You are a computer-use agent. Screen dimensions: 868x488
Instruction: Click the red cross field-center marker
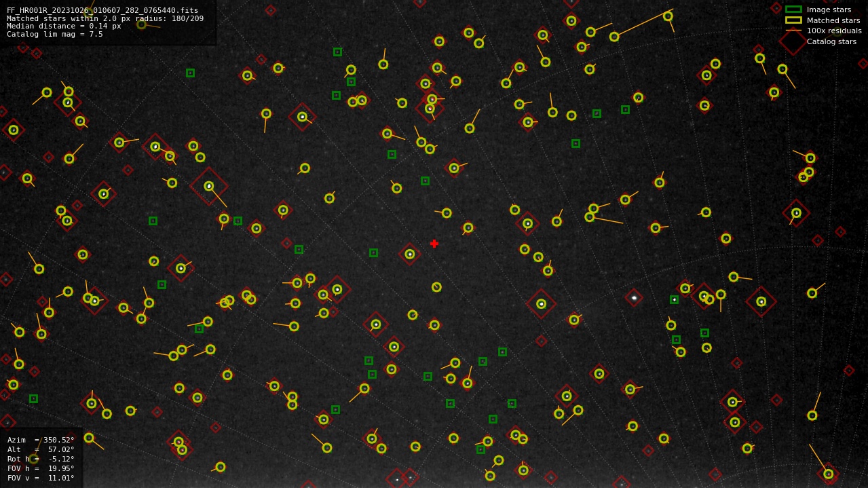coord(434,244)
